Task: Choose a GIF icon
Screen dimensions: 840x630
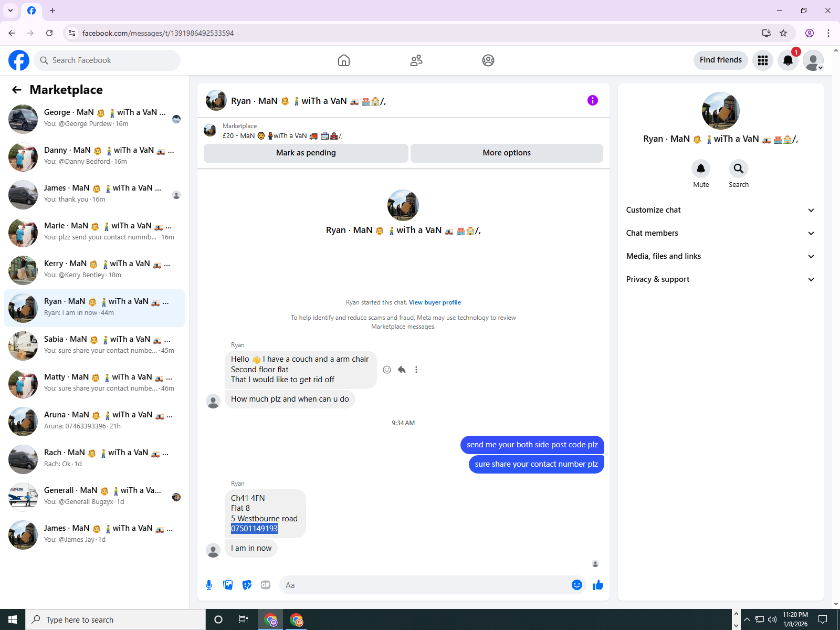Action: click(x=266, y=585)
